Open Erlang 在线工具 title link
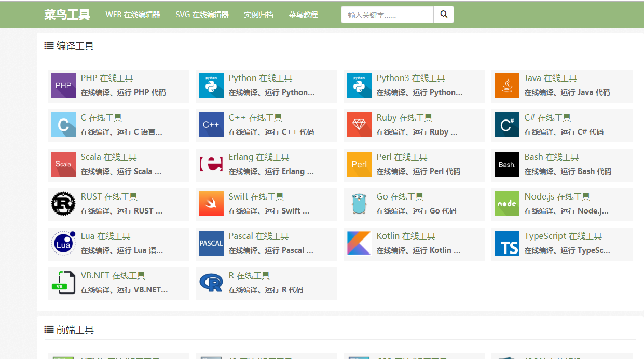644x359 pixels. tap(259, 157)
